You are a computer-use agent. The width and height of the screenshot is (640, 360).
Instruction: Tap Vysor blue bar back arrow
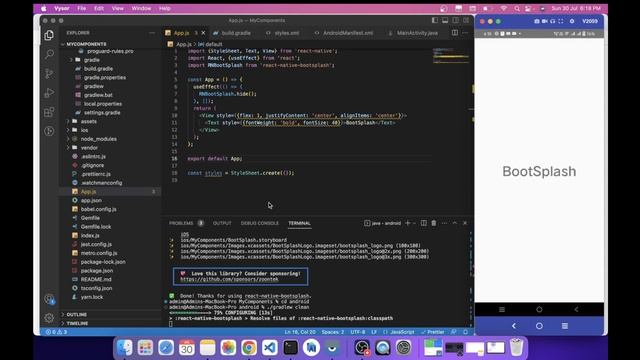514,326
